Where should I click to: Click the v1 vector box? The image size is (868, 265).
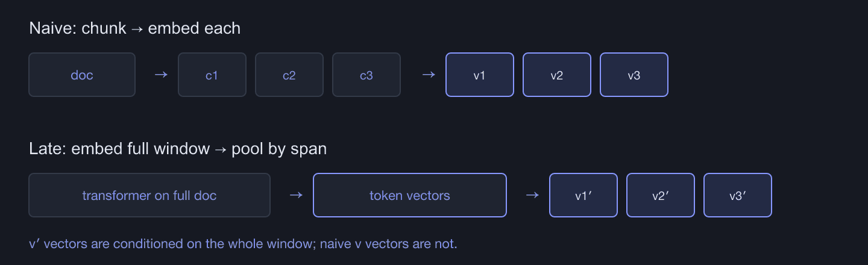tap(480, 75)
